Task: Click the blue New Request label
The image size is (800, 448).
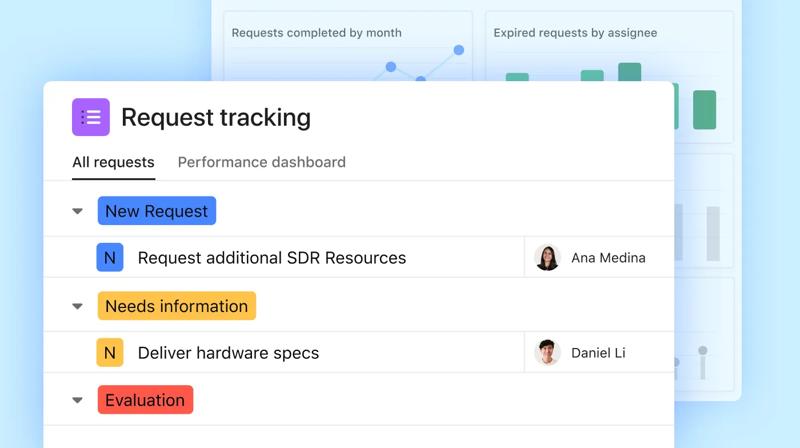Action: (x=157, y=211)
